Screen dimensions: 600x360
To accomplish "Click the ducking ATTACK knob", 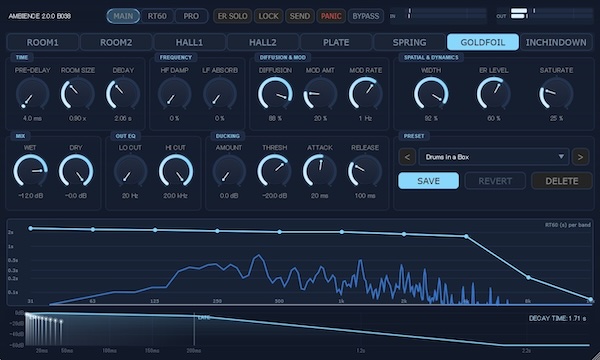I will [x=320, y=171].
